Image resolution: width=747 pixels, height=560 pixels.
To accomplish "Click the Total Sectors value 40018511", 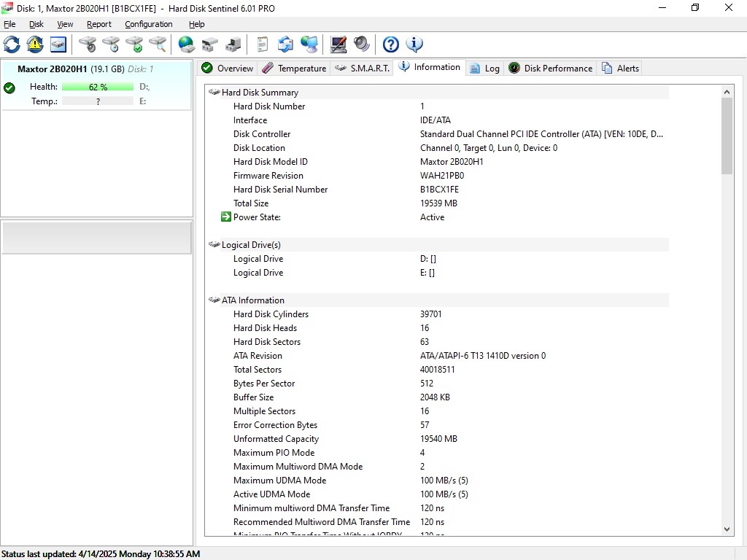I will point(438,370).
